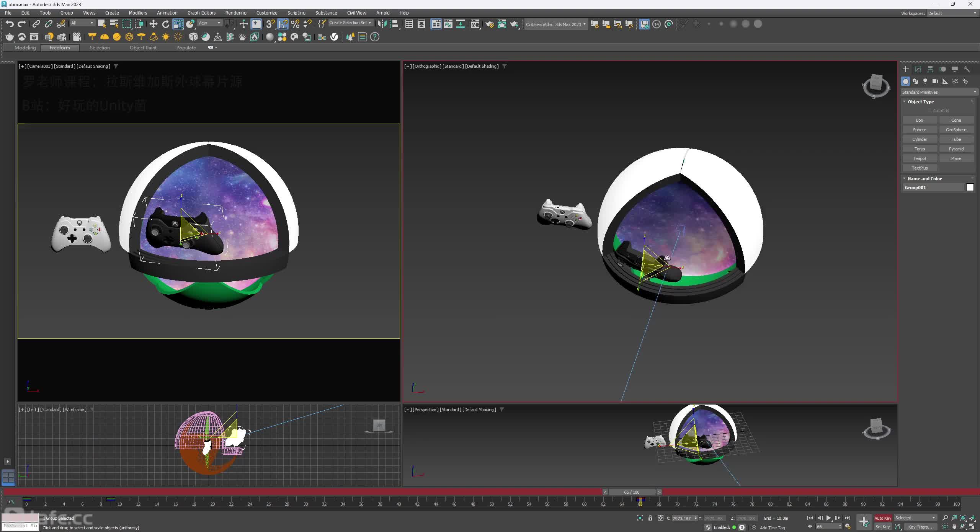Click the help question mark icon
Viewport: 980px width, 532px height.
[x=375, y=37]
